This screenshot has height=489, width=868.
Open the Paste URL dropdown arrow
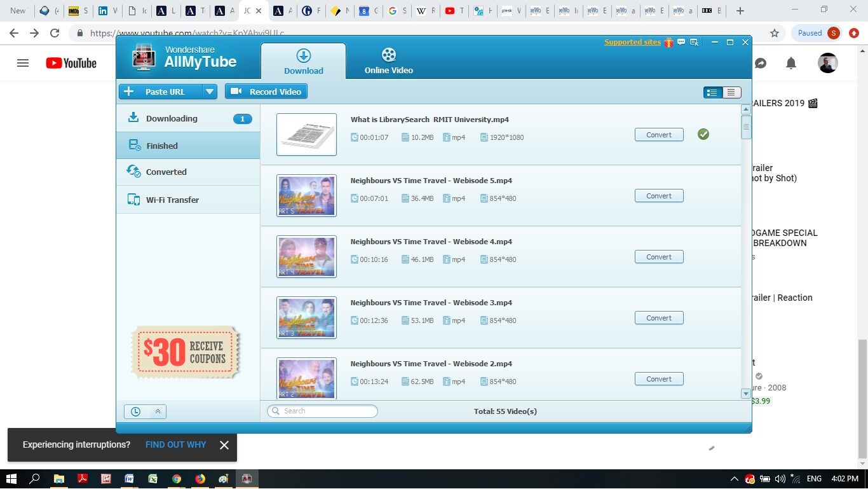[210, 92]
